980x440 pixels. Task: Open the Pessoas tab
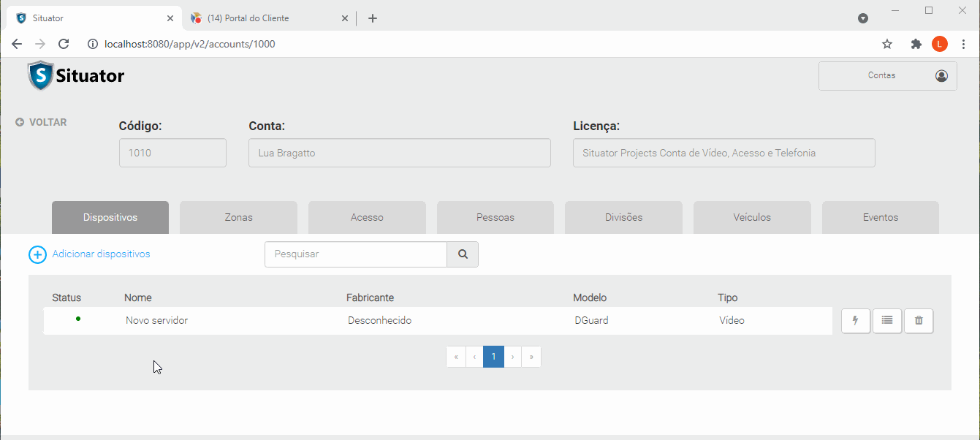495,217
